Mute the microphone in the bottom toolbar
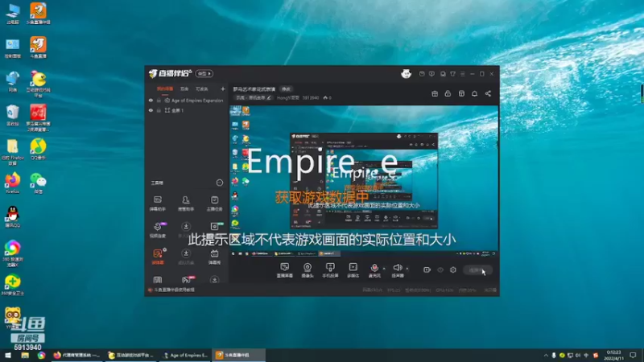This screenshot has width=644, height=362. [x=374, y=270]
